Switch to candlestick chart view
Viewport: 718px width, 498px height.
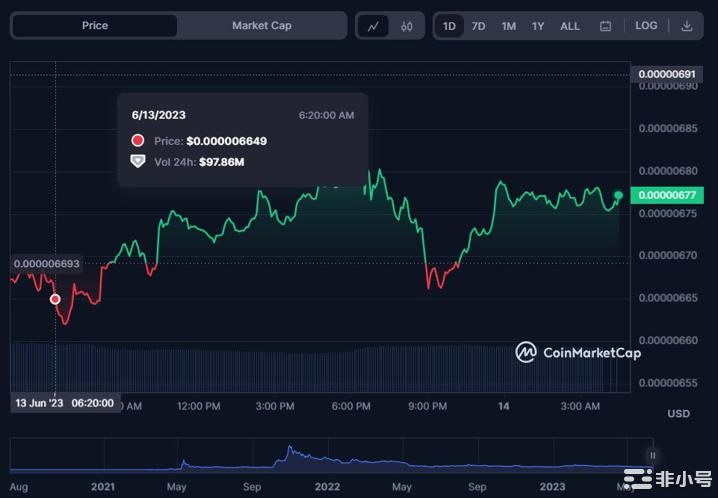pos(406,26)
